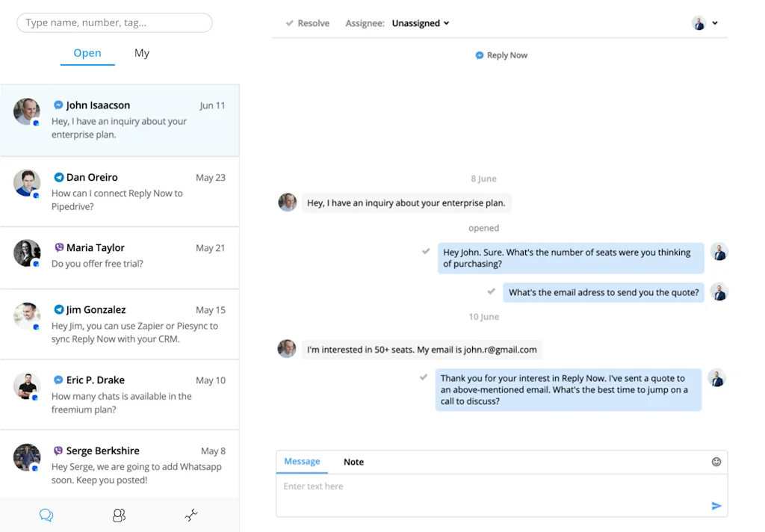Click the read receipt checkmark on the quote message

tap(492, 292)
